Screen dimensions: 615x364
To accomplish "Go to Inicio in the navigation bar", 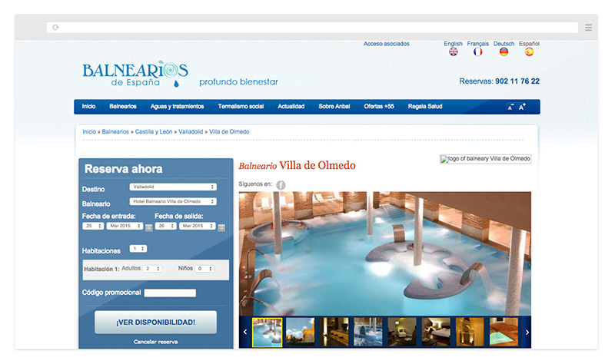I will [x=88, y=107].
